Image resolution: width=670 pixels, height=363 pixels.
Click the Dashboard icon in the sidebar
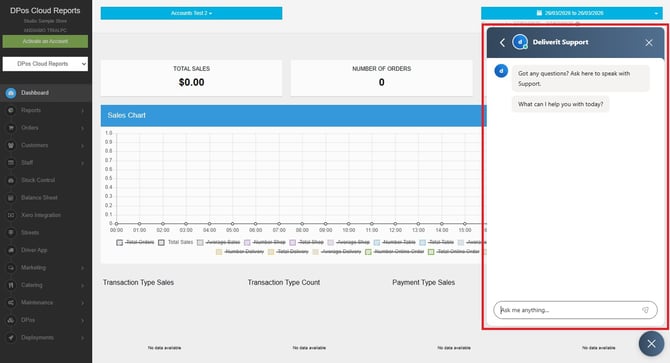(x=11, y=93)
